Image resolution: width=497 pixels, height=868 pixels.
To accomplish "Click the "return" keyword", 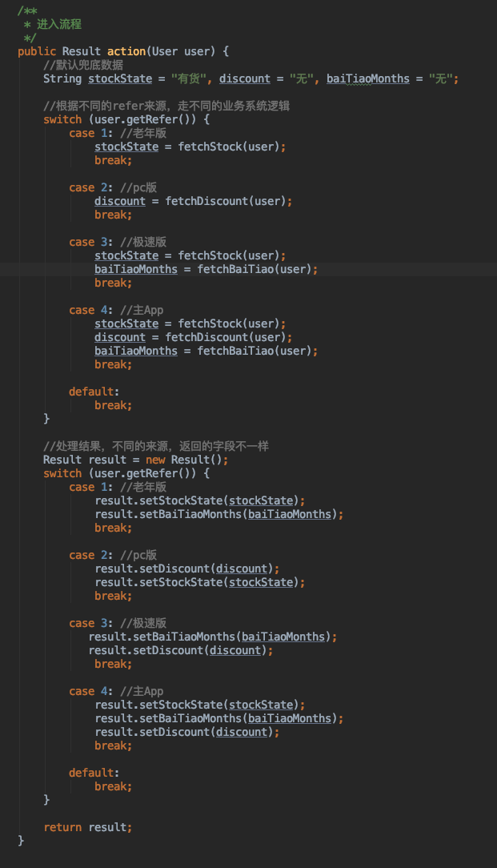I will point(62,827).
